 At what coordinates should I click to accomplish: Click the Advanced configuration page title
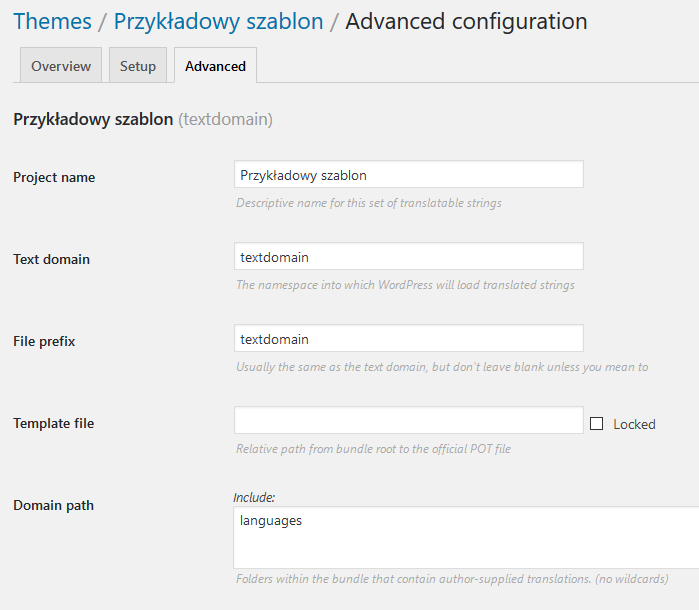pos(466,21)
